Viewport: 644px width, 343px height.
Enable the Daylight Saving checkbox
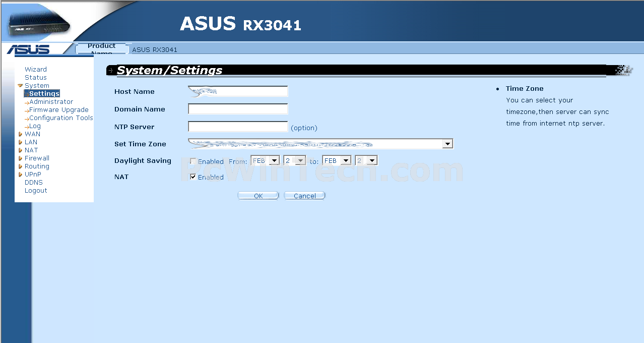[193, 161]
